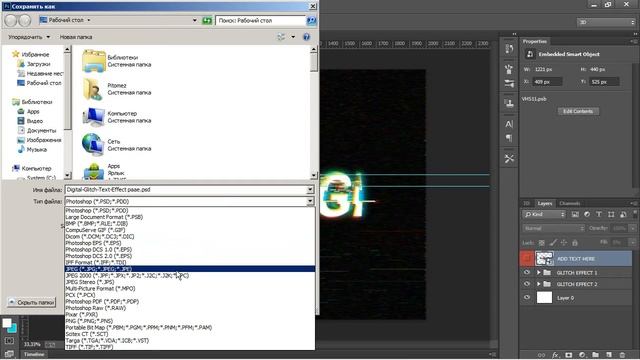
Task: Open the Clone Source stamp panel icon
Action: (x=509, y=103)
